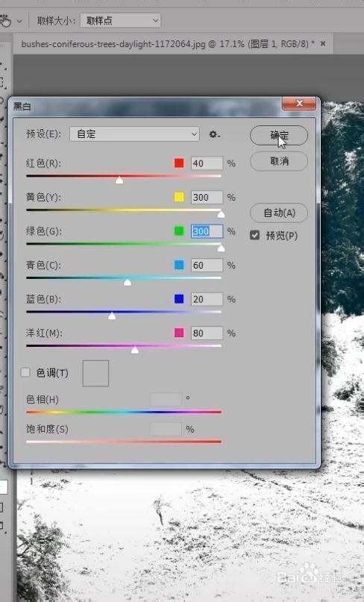Image resolution: width=364 pixels, height=602 pixels.
Task: Enable the 色调(T) tint checkbox
Action: click(25, 372)
